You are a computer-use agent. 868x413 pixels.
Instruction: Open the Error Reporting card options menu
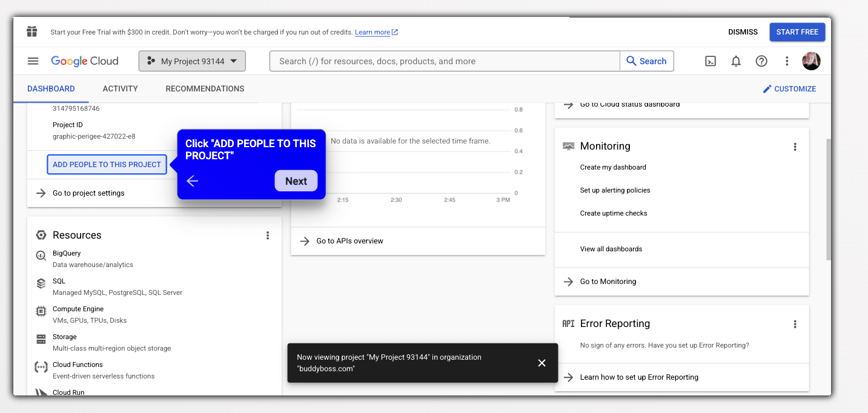[x=795, y=325]
